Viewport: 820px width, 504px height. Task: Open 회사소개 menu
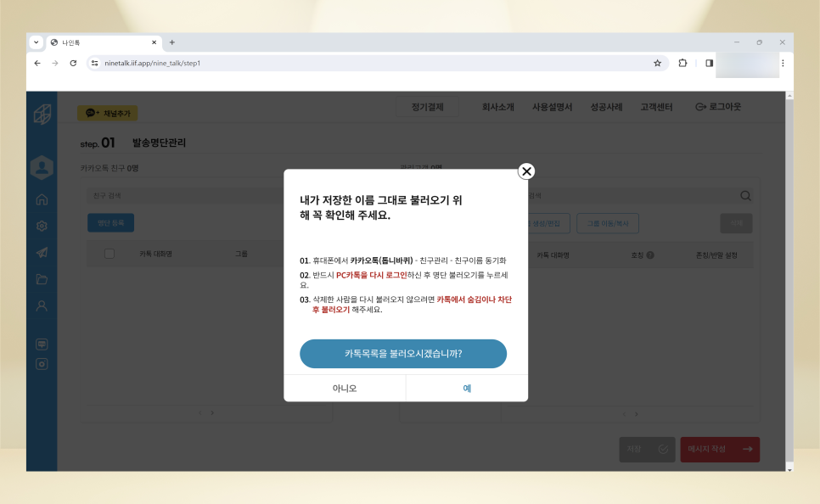[497, 107]
